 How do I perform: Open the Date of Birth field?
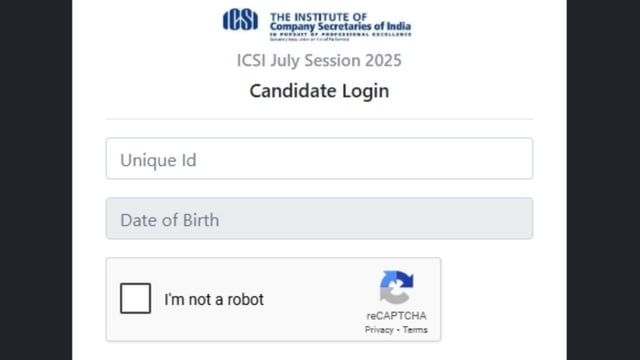(x=319, y=218)
